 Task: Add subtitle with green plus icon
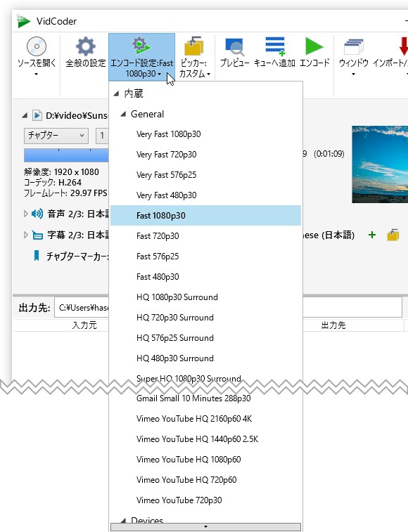tap(372, 235)
